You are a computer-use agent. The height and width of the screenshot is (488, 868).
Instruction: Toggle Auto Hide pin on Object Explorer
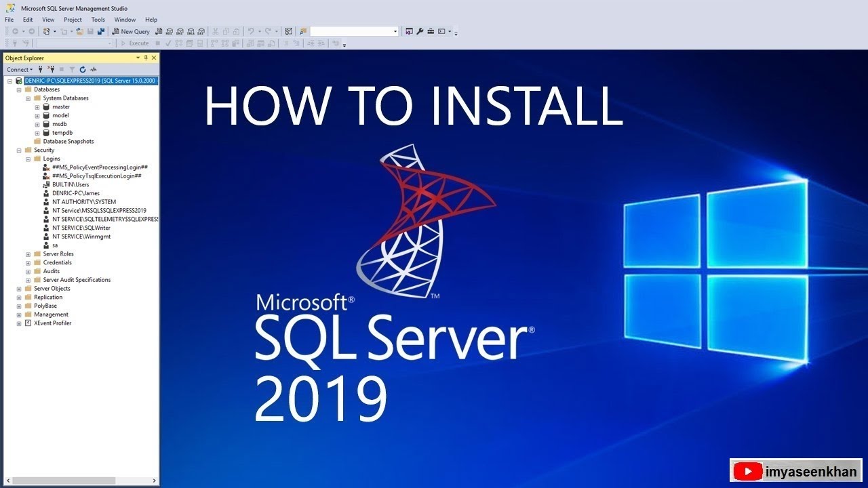146,58
